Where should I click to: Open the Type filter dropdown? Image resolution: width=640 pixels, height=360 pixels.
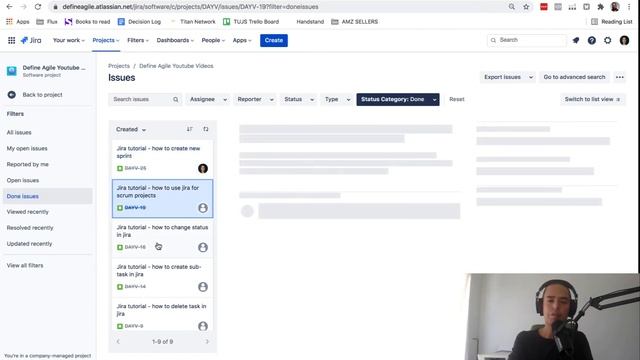[337, 100]
